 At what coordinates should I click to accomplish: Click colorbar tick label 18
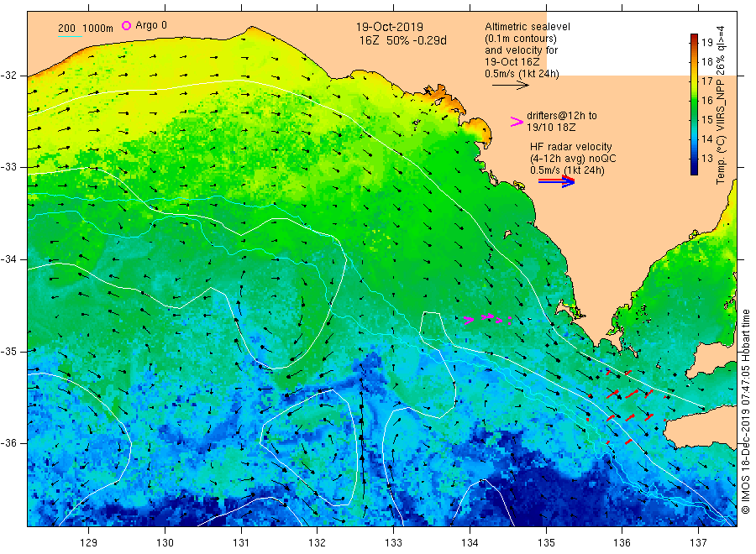(x=706, y=61)
